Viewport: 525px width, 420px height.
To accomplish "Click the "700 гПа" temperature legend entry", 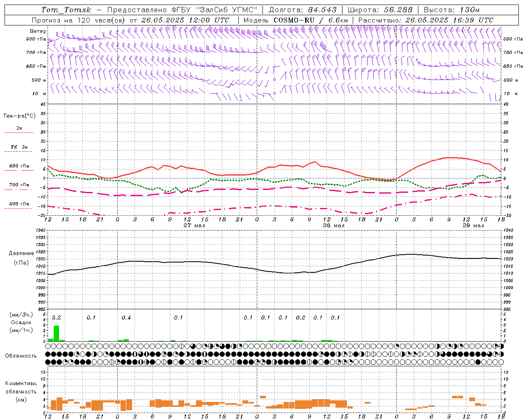I will 19,185.
